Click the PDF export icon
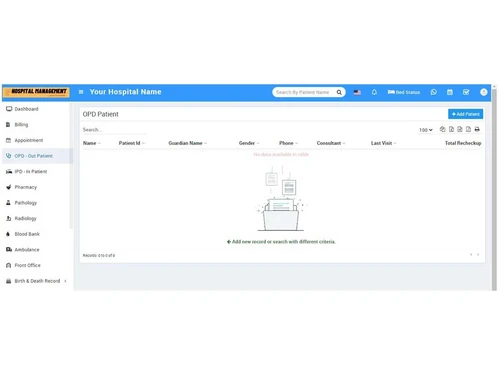500x375 pixels. point(468,129)
